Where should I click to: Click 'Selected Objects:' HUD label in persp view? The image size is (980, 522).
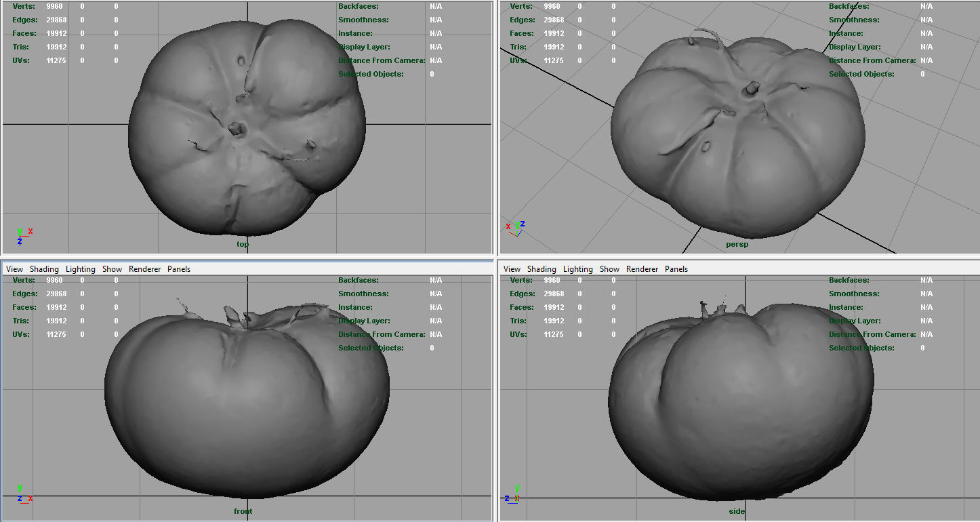pos(861,74)
